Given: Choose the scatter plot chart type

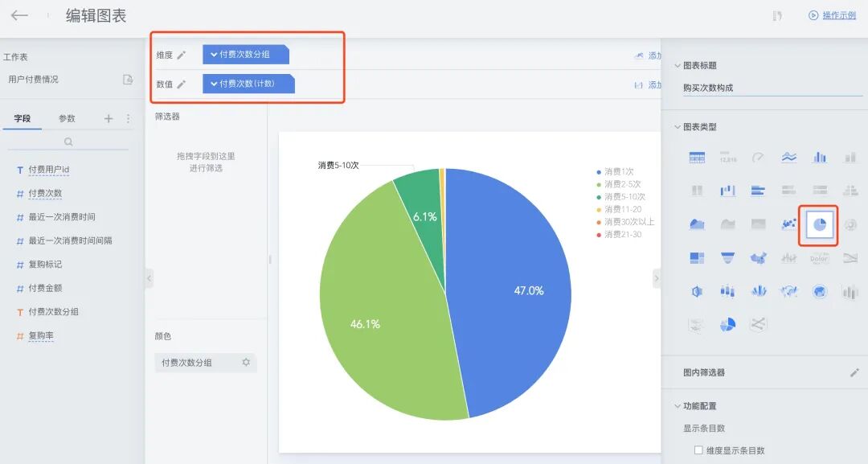Looking at the screenshot, I should point(789,224).
